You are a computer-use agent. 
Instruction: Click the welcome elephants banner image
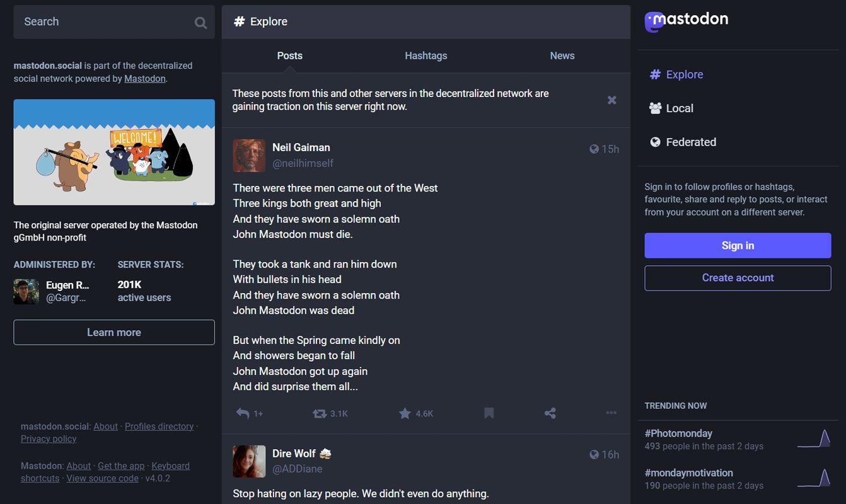coord(114,152)
